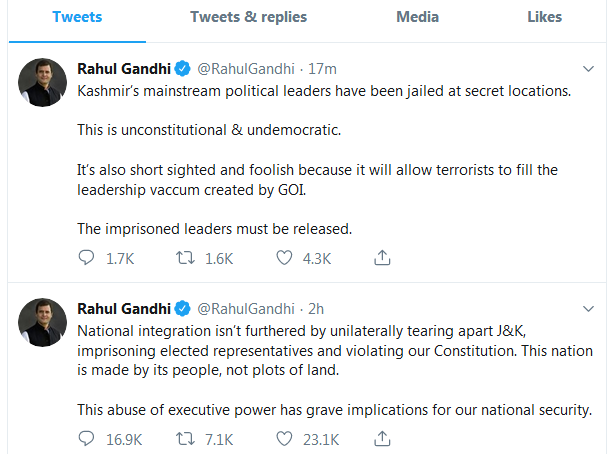Image resolution: width=609 pixels, height=454 pixels.
Task: Open the 17m timestamp link
Action: coord(324,69)
